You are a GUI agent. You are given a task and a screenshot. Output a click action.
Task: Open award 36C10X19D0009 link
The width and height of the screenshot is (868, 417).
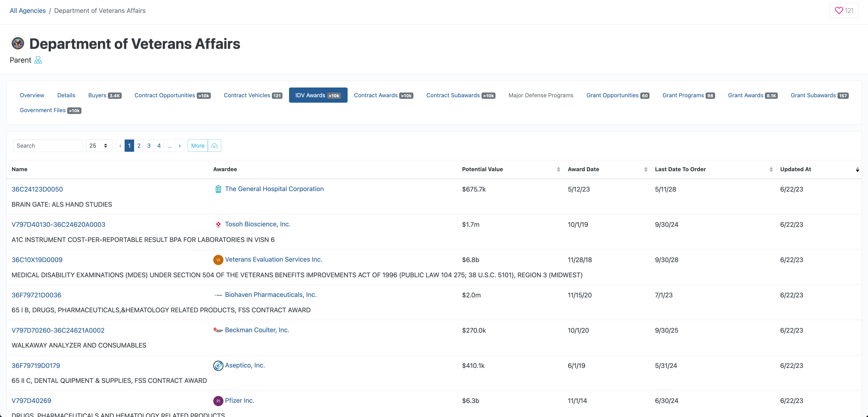tap(37, 260)
